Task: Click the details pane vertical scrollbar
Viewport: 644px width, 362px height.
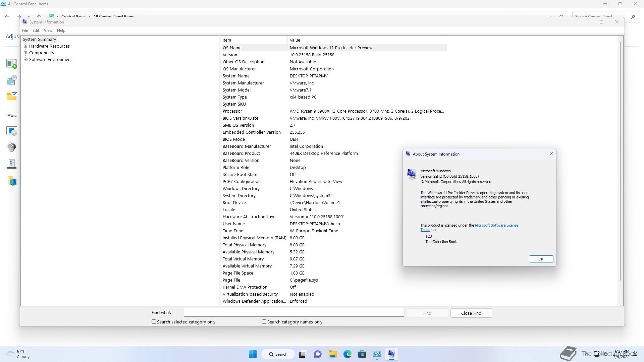Action: point(620,161)
